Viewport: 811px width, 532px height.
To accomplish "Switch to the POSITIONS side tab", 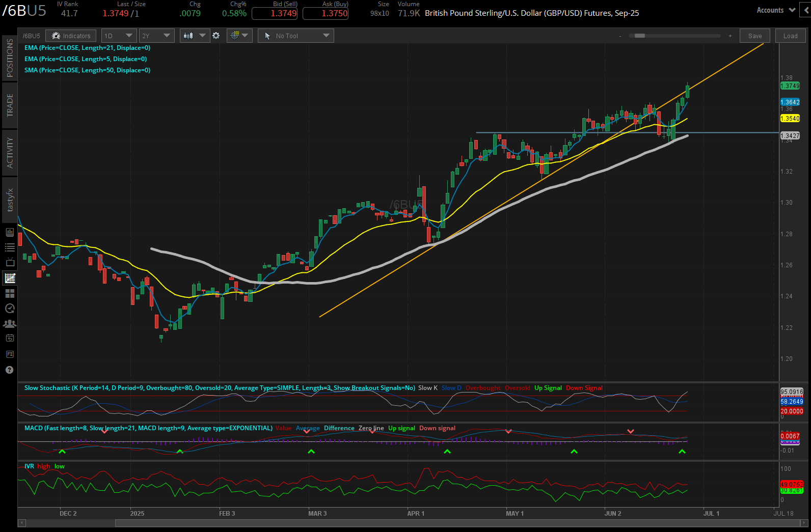I will click(x=10, y=58).
